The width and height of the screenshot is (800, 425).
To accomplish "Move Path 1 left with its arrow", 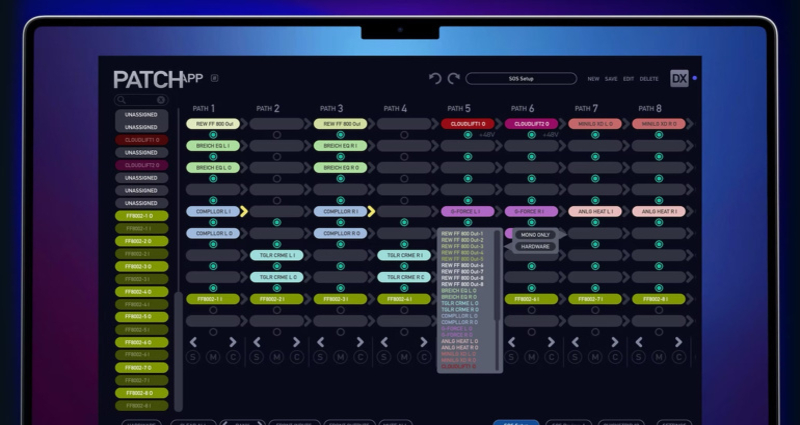I will coord(193,342).
